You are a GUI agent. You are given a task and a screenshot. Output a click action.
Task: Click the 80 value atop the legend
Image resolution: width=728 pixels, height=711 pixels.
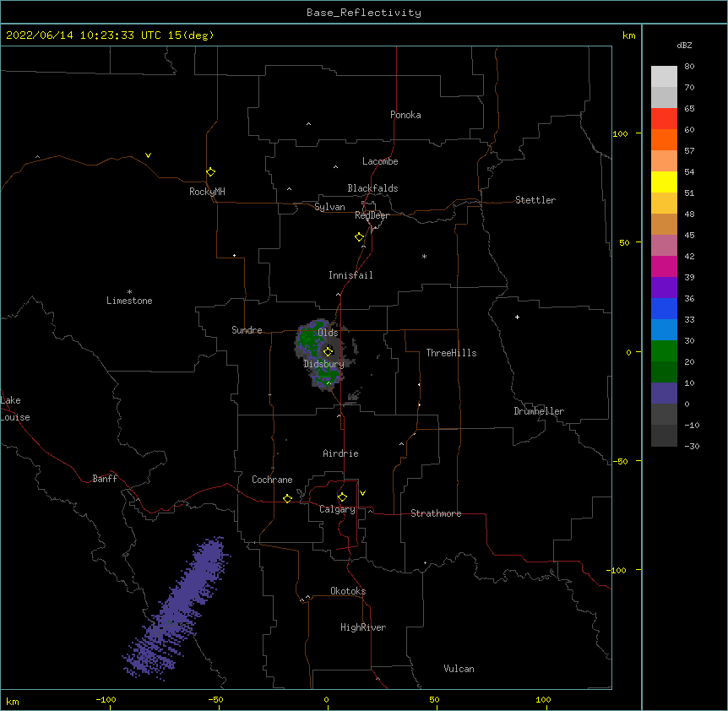click(x=689, y=67)
